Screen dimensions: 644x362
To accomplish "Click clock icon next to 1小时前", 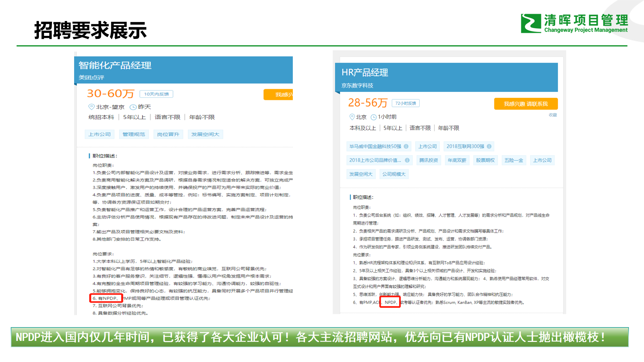I will click(373, 117).
